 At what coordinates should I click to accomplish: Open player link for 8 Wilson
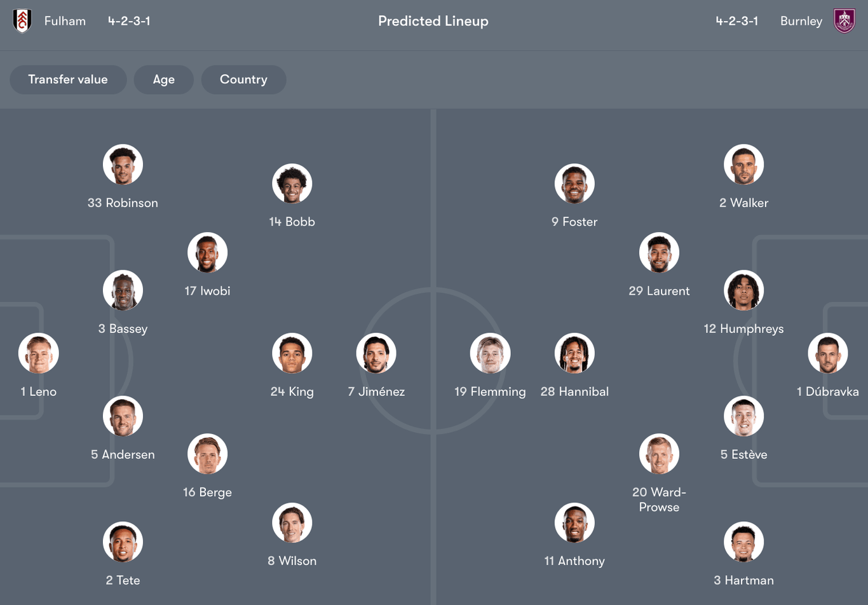click(292, 561)
